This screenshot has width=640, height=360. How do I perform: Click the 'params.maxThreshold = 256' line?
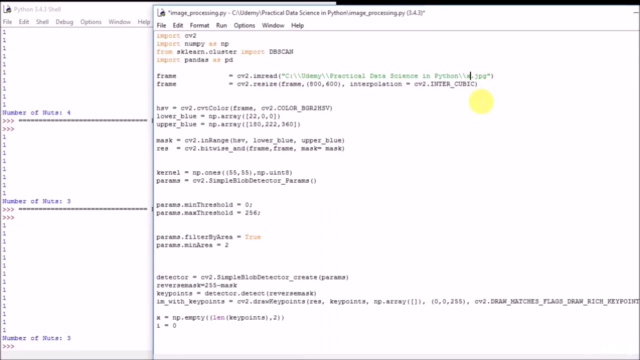(x=209, y=213)
